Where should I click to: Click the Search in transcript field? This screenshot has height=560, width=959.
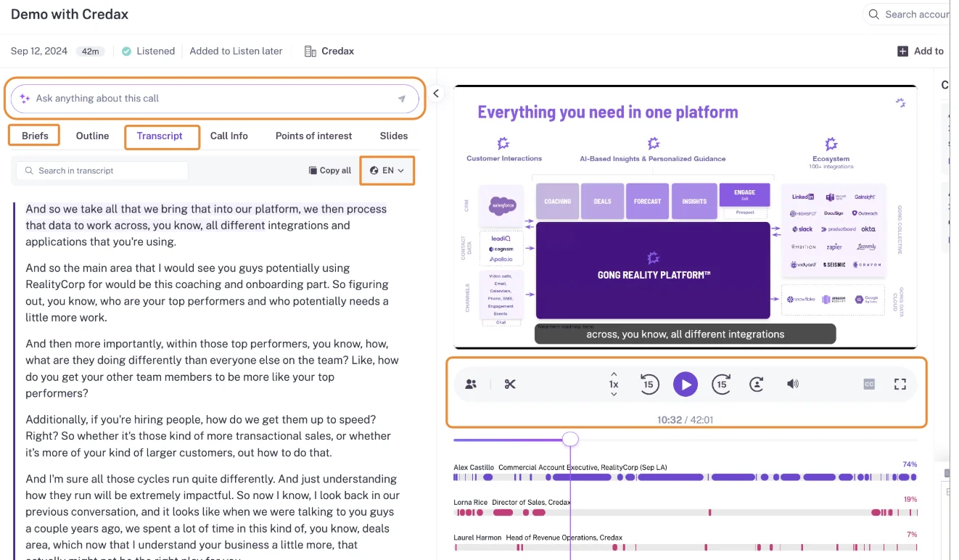pyautogui.click(x=102, y=170)
